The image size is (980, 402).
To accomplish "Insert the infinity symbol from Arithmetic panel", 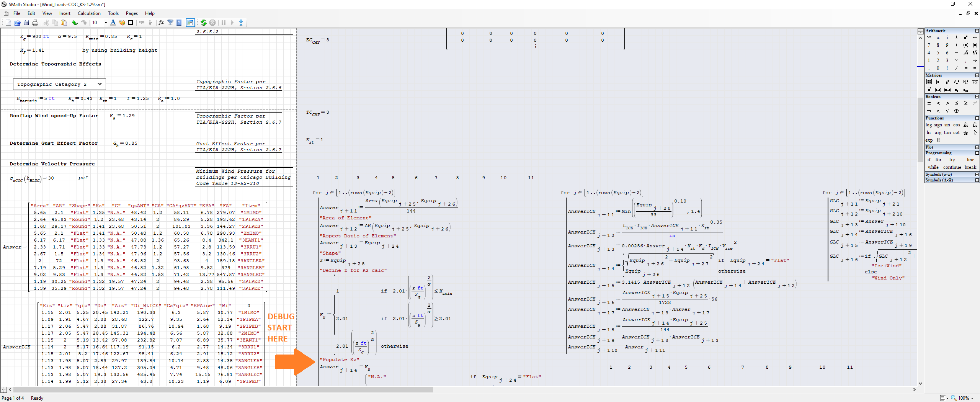I will pyautogui.click(x=929, y=38).
